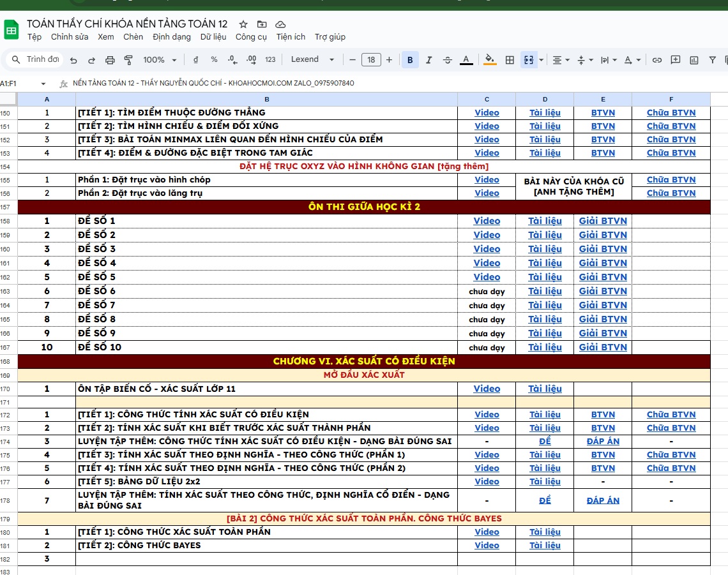Screen dimensions: 728x575
Task: Redo the last undone action
Action: click(x=91, y=60)
